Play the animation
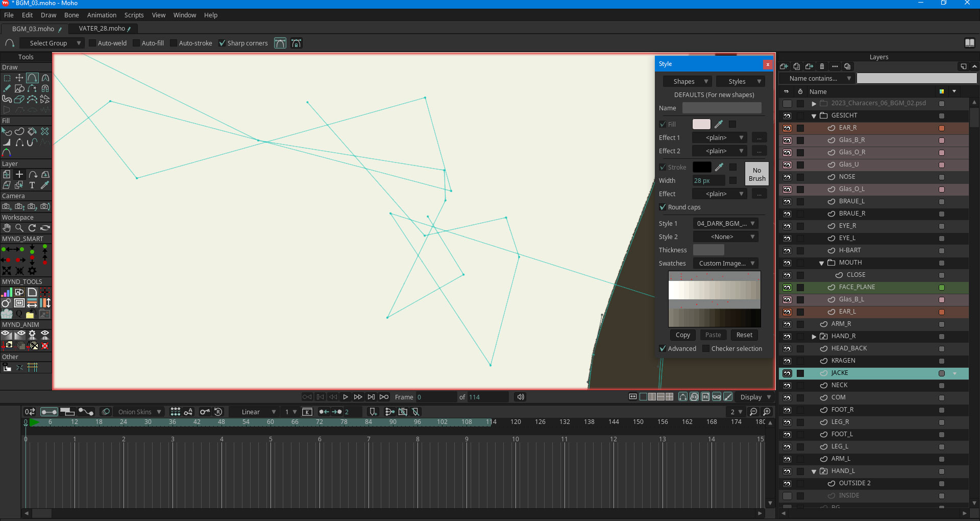Image resolution: width=980 pixels, height=521 pixels. [x=346, y=397]
